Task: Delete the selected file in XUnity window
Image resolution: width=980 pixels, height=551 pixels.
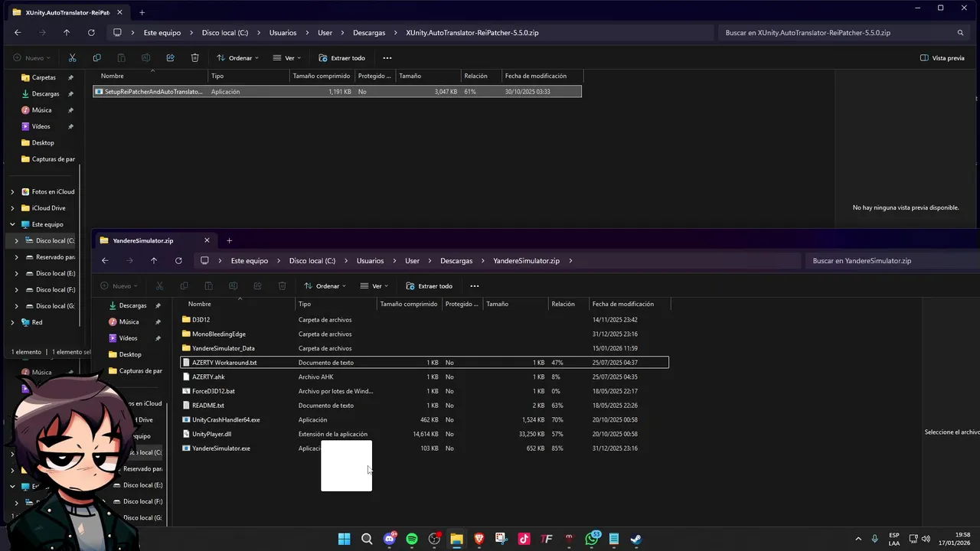Action: (194, 58)
